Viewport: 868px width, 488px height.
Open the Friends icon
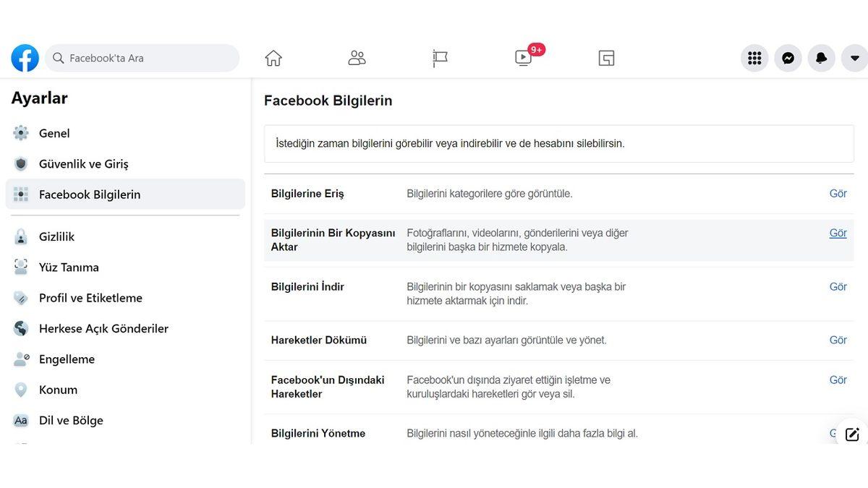(x=356, y=58)
